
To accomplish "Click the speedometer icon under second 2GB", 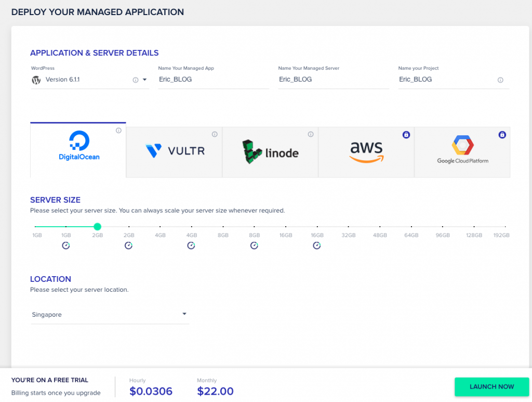I will (x=128, y=245).
